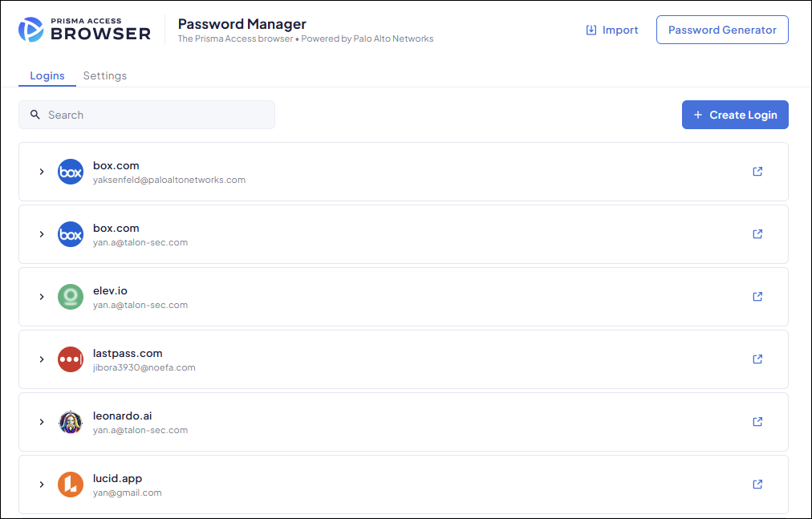Open the Password Generator
The width and height of the screenshot is (812, 519).
point(722,30)
